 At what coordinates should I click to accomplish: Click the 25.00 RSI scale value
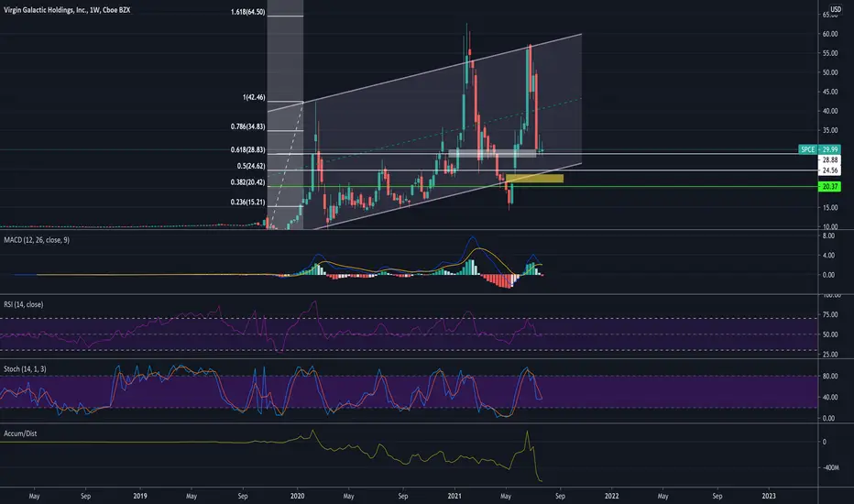pyautogui.click(x=830, y=355)
